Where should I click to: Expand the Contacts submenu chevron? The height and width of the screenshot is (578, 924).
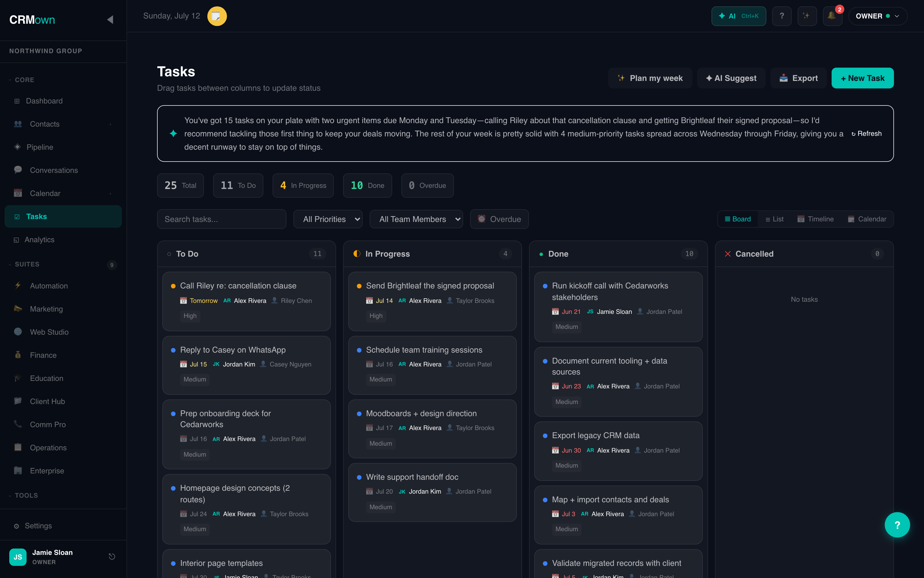(110, 124)
